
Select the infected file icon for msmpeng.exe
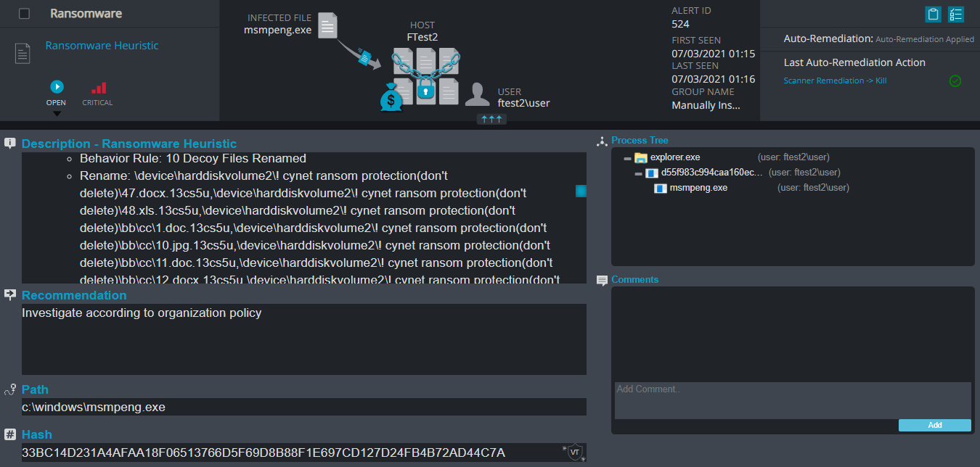pos(328,26)
